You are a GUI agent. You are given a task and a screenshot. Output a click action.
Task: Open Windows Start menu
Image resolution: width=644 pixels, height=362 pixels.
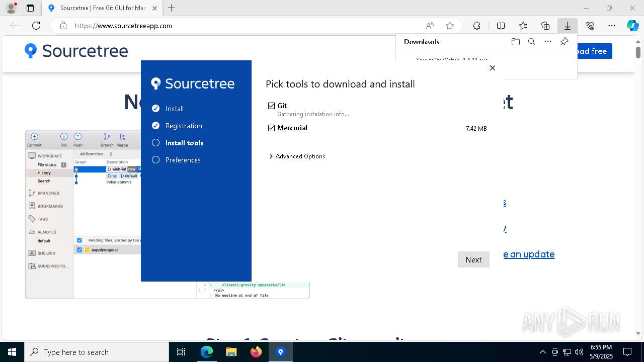pos(12,352)
